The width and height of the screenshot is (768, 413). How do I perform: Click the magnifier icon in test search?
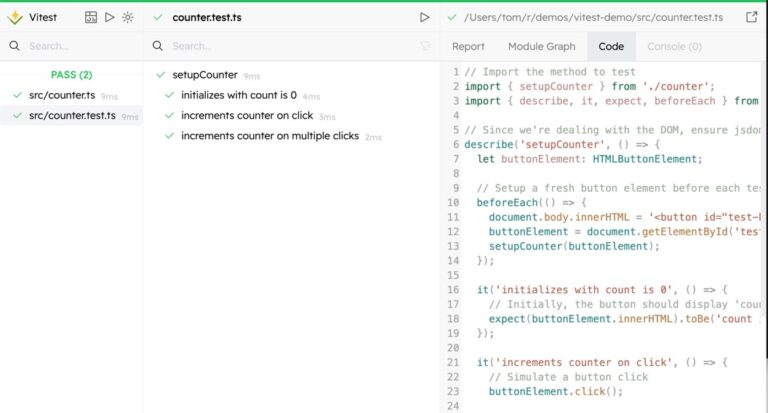(x=159, y=46)
